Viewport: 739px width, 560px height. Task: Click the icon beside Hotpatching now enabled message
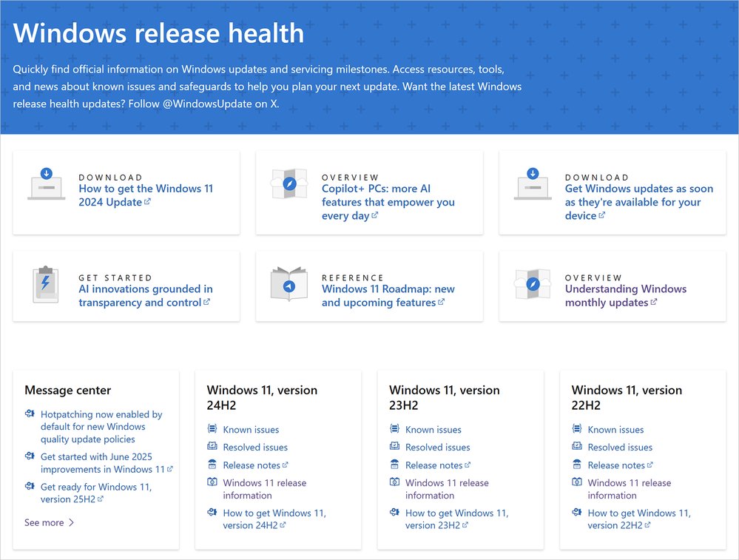tap(30, 414)
